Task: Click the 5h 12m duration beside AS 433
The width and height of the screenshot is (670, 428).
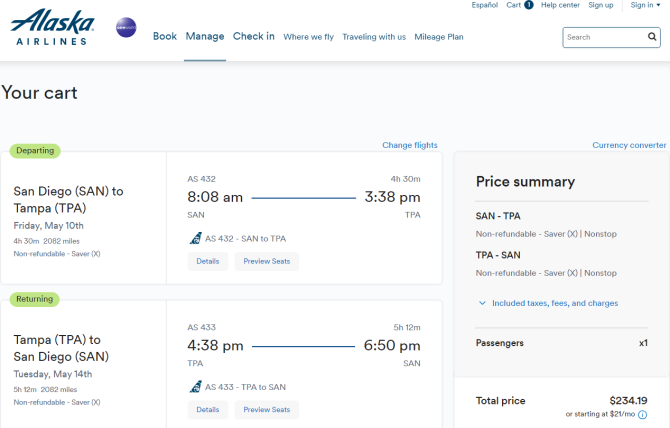Action: [x=407, y=328]
